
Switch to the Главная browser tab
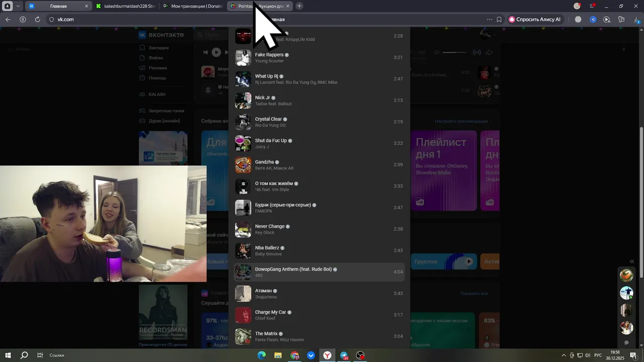58,6
